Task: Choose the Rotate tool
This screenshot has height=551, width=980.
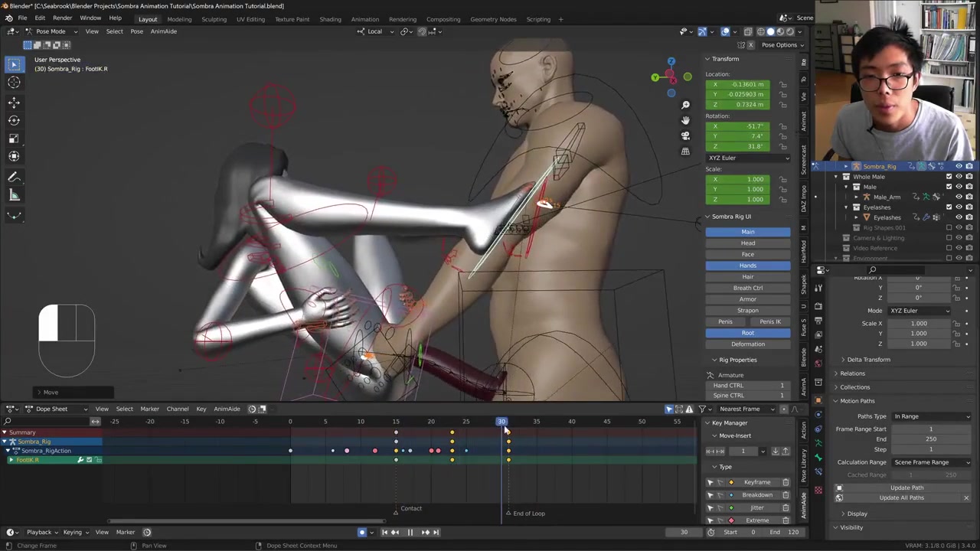Action: pyautogui.click(x=14, y=120)
